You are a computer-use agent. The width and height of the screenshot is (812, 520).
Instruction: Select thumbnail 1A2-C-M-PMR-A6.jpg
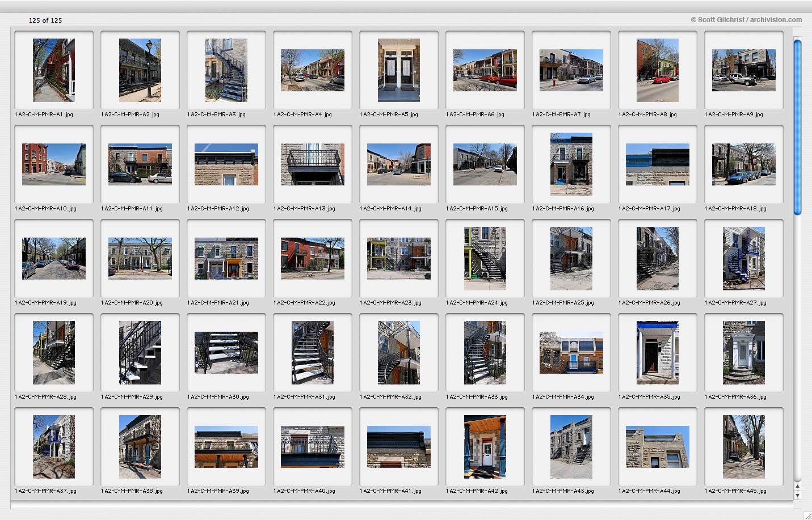click(485, 70)
